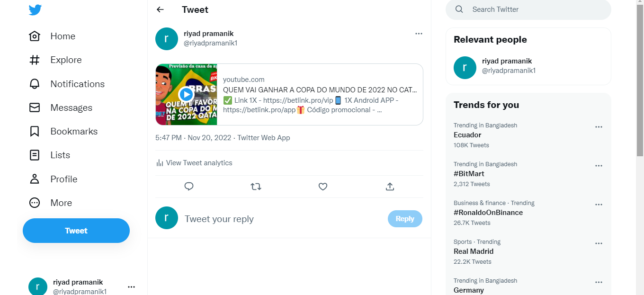Go back using the arrow icon
Image resolution: width=644 pixels, height=295 pixels.
[161, 9]
